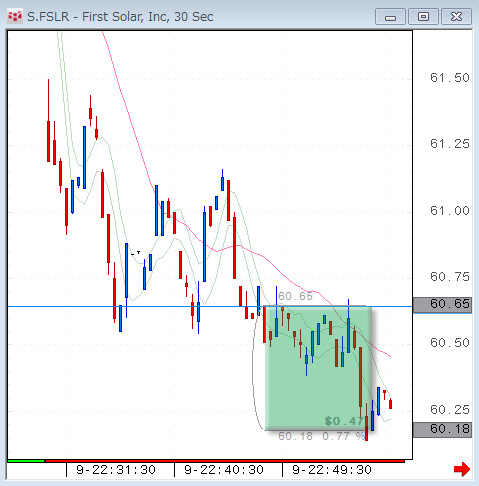Click the 60.25 price axis label
The image size is (479, 486).
click(x=450, y=409)
